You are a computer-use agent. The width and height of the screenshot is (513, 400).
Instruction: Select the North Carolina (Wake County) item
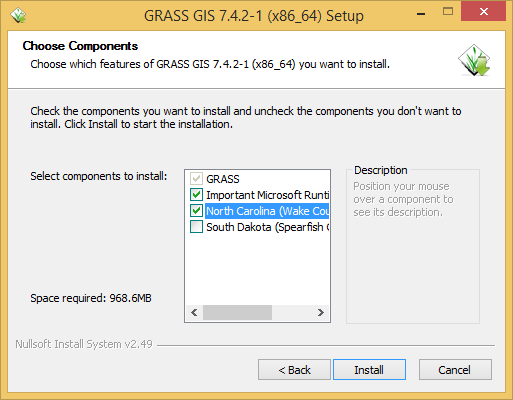[267, 211]
